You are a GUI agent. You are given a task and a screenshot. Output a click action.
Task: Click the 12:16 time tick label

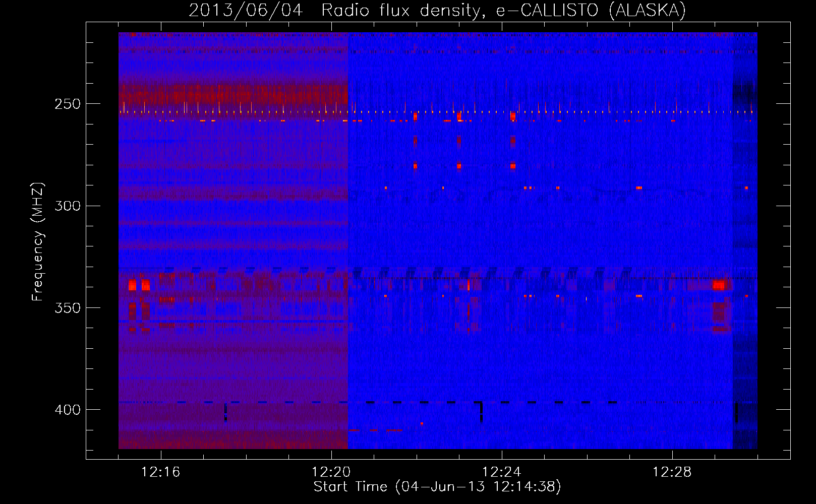click(x=161, y=472)
